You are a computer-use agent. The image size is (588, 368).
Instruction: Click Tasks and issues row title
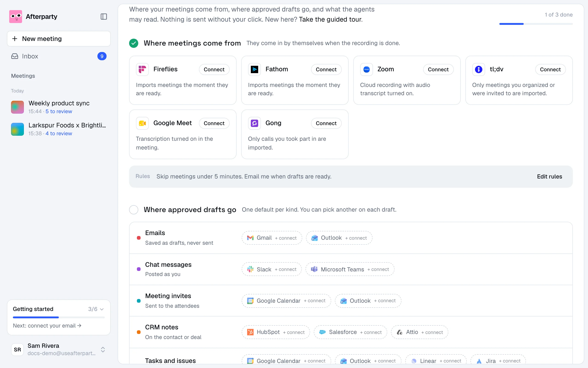click(170, 361)
